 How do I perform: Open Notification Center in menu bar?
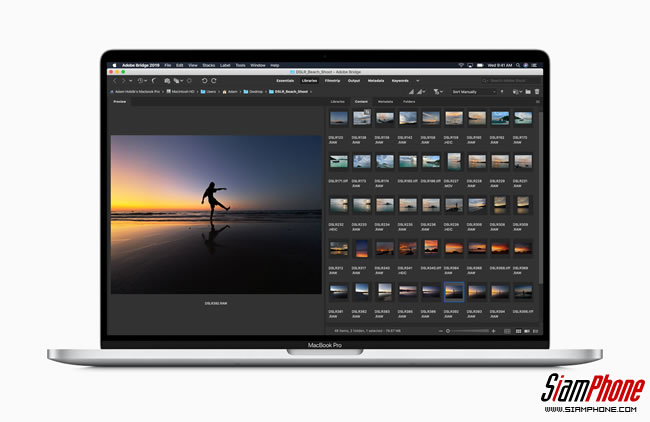(x=534, y=65)
